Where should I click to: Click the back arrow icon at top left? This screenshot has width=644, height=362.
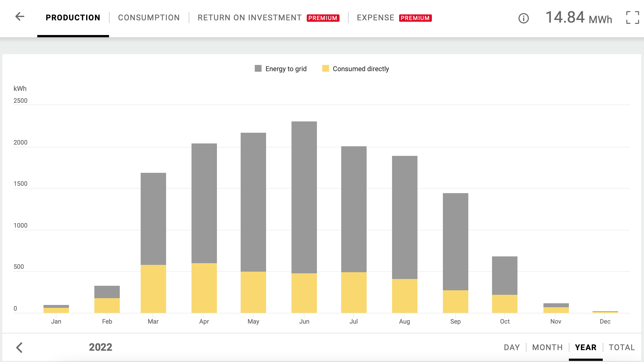coord(20,17)
